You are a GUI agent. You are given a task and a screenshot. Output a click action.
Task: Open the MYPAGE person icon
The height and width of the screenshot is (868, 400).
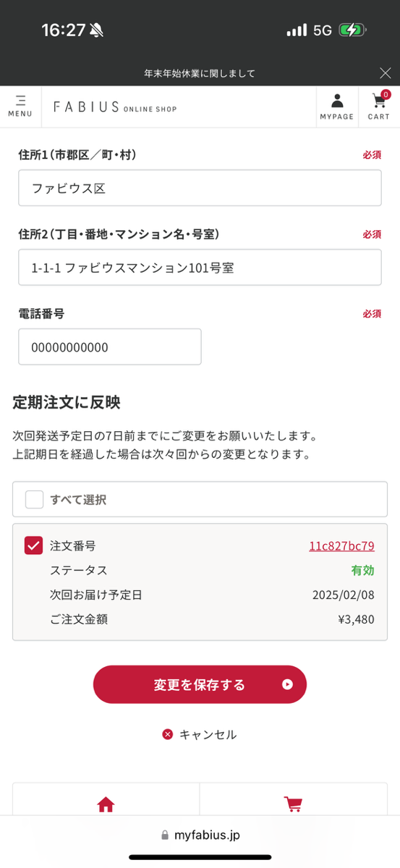337,106
